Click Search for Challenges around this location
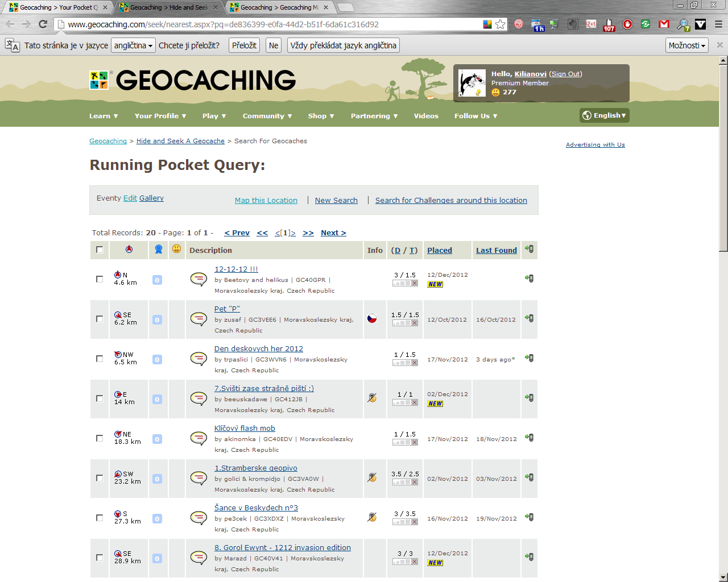The width and height of the screenshot is (728, 582). pyautogui.click(x=451, y=200)
